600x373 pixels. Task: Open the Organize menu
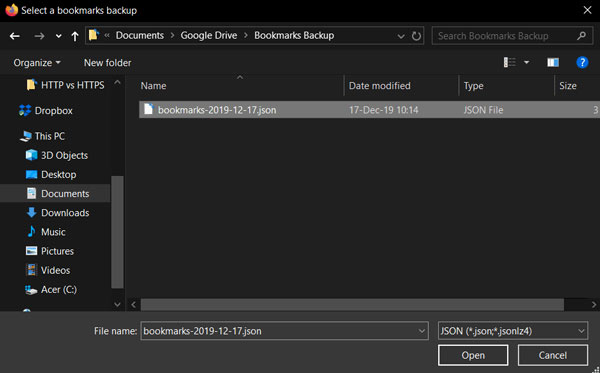pyautogui.click(x=37, y=63)
